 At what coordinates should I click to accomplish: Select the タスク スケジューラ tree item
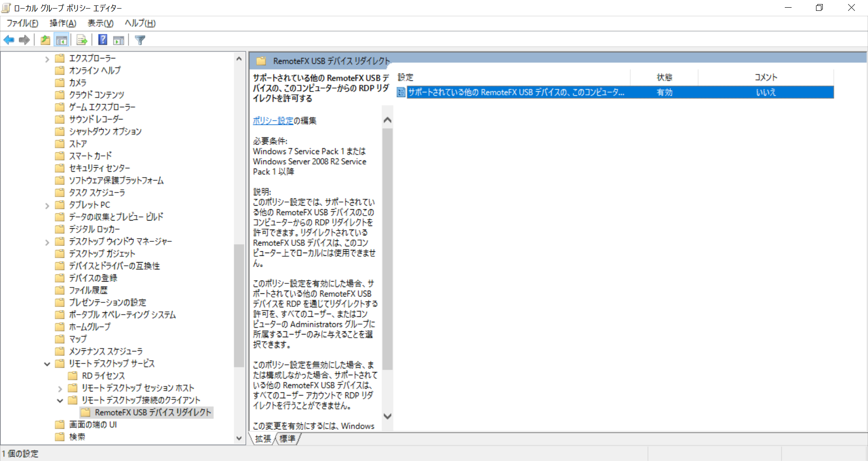(97, 193)
